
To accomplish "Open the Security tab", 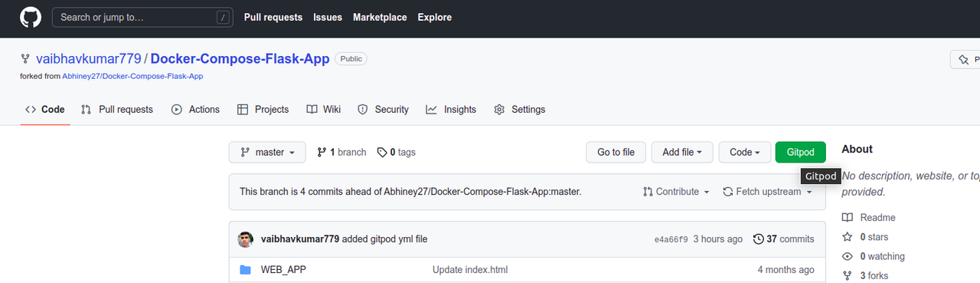I will click(x=384, y=110).
